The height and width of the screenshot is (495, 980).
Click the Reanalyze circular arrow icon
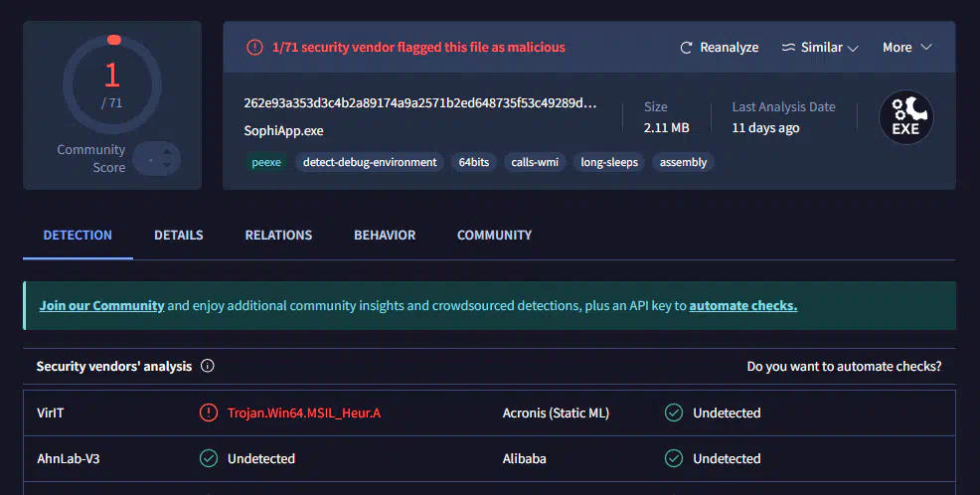point(686,48)
